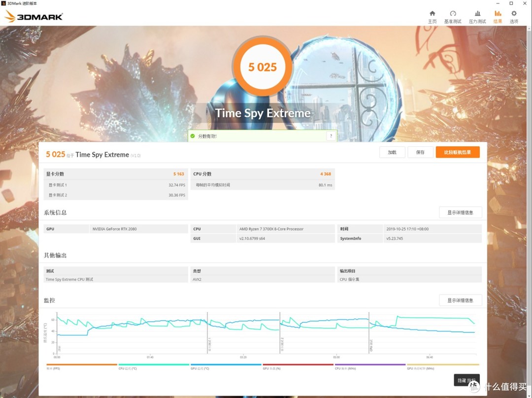Viewport: 532px width, 398px height.
Task: Click the green check icon on the valid score banner
Action: click(x=193, y=136)
